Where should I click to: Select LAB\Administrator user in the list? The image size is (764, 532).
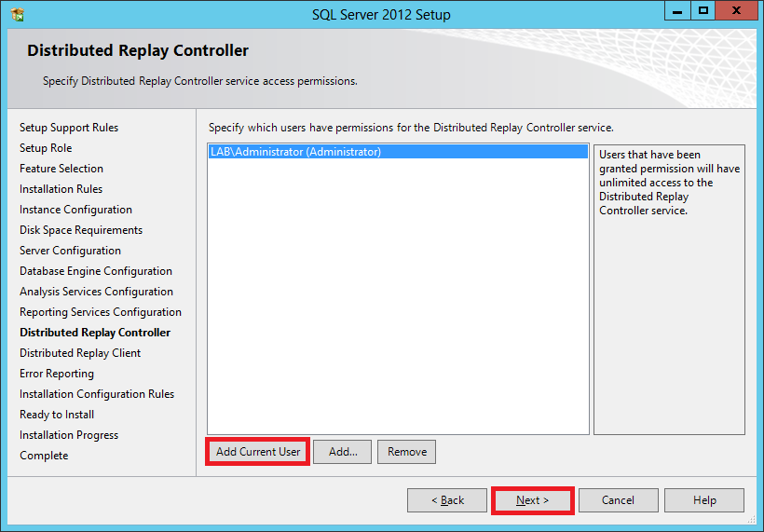pyautogui.click(x=296, y=152)
